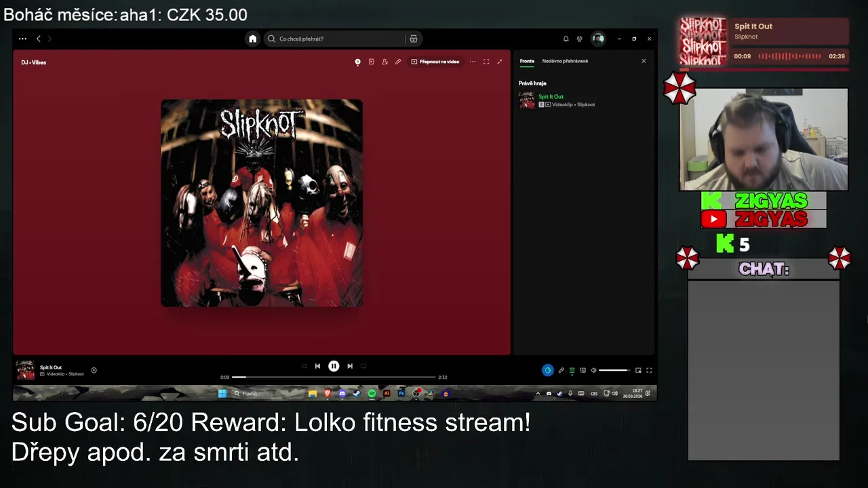Toggle repeat

pos(363,366)
